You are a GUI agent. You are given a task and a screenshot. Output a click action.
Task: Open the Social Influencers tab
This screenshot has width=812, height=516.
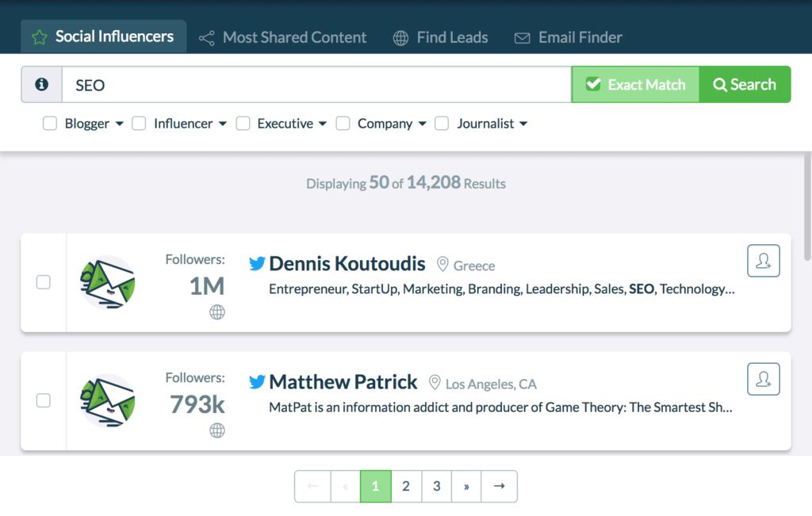[x=103, y=36]
